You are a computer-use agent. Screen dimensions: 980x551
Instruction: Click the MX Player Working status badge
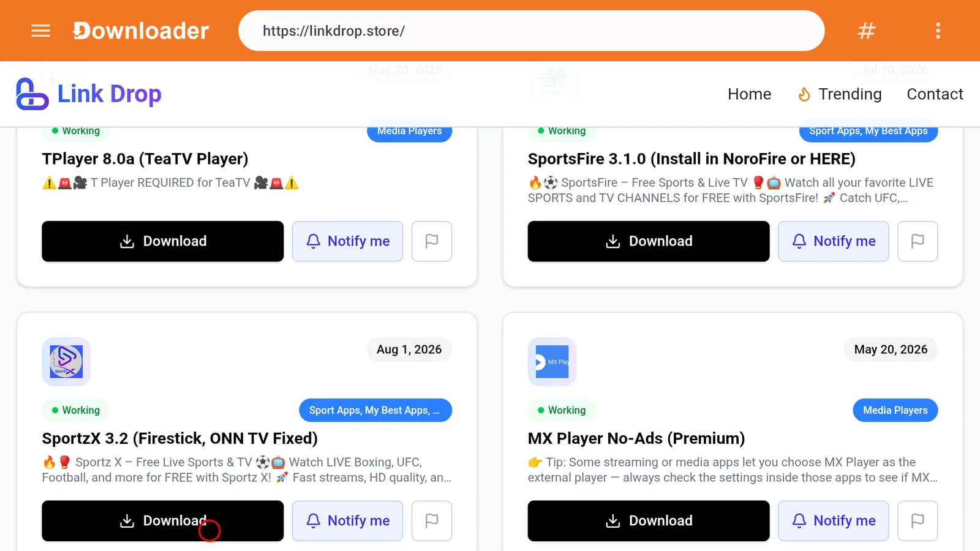[562, 410]
